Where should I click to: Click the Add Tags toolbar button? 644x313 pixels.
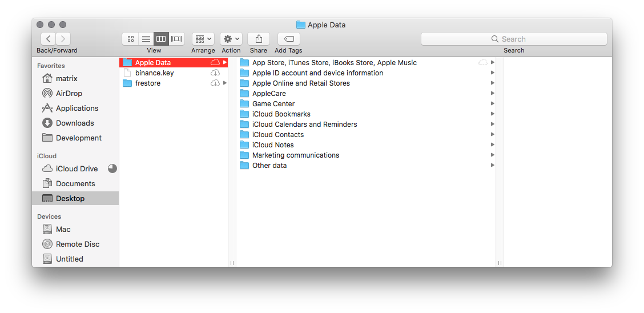click(x=289, y=39)
